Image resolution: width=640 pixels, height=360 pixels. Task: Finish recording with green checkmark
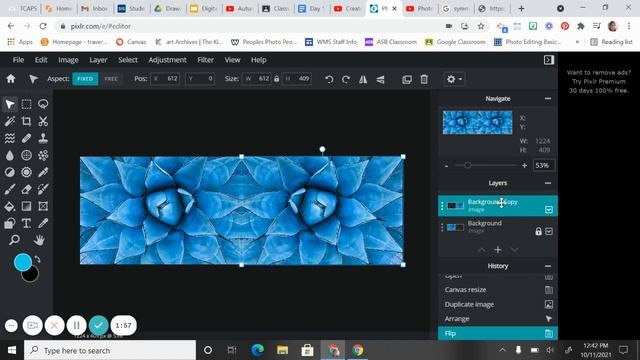coord(98,325)
